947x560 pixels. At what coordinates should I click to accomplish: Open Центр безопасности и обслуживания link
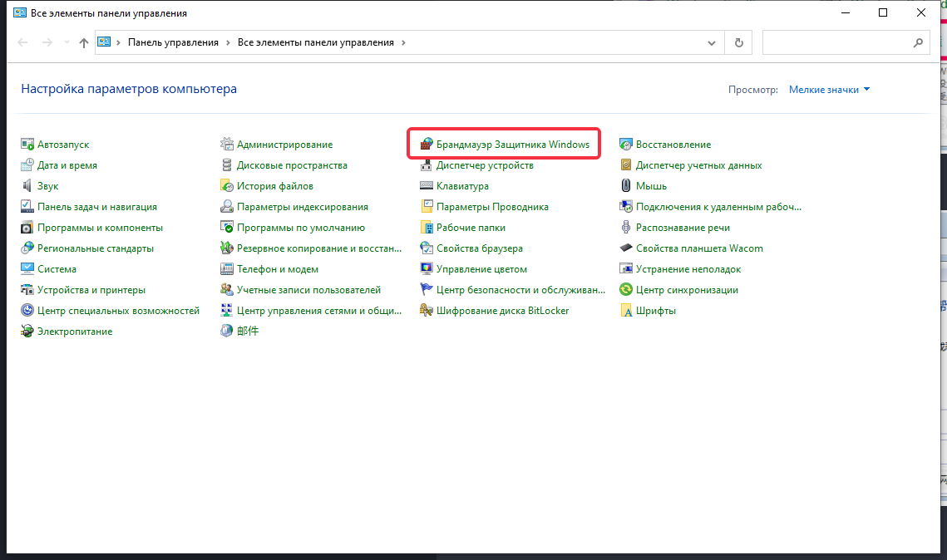pos(520,290)
